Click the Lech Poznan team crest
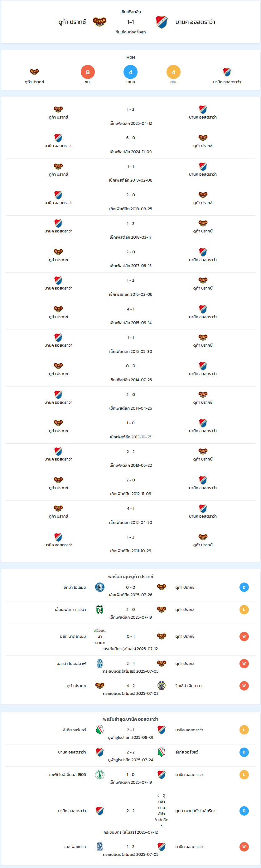The height and width of the screenshot is (868, 261). pos(100,846)
